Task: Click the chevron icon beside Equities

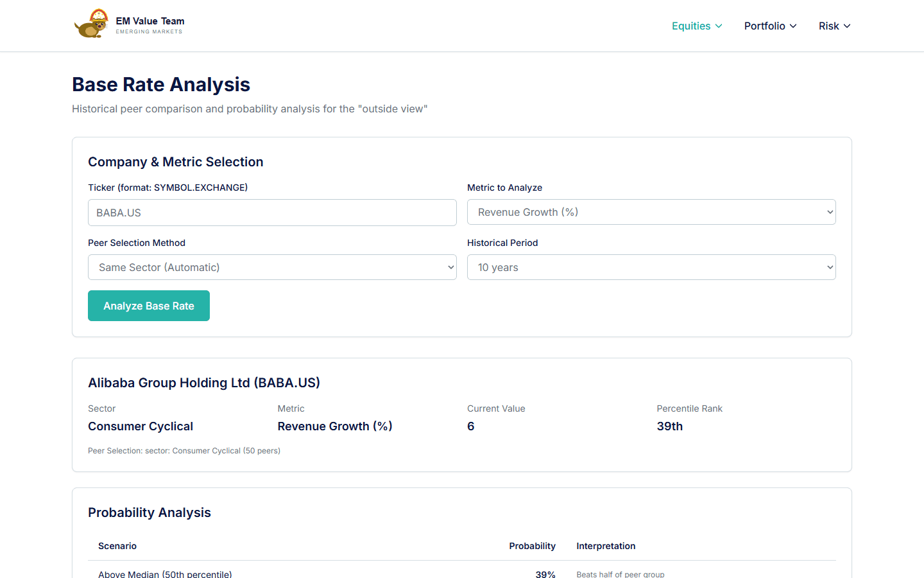Action: click(x=719, y=26)
